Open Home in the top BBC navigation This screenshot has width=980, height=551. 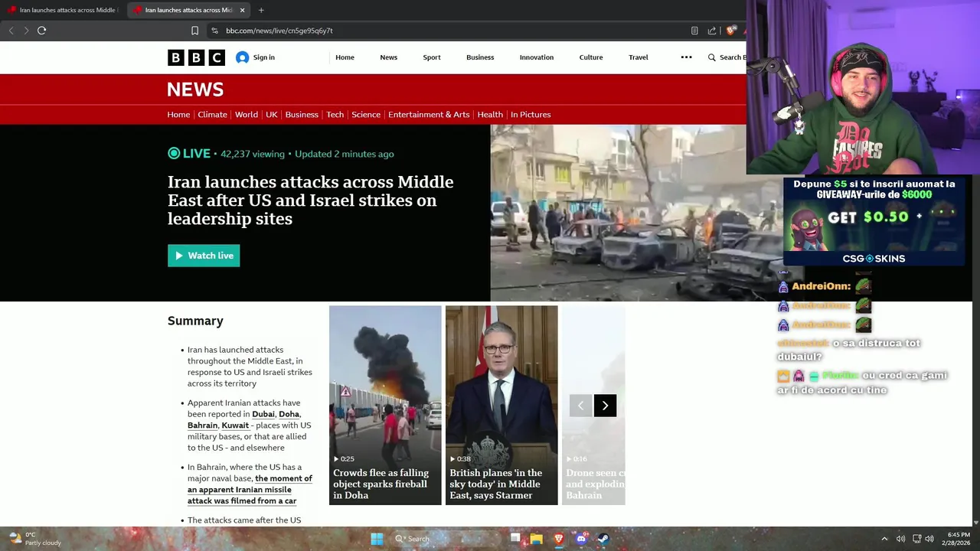[x=345, y=57]
